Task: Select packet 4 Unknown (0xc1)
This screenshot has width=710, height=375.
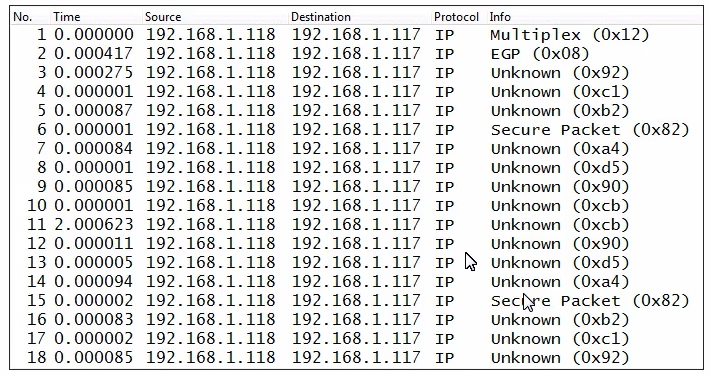Action: pyautogui.click(x=356, y=92)
